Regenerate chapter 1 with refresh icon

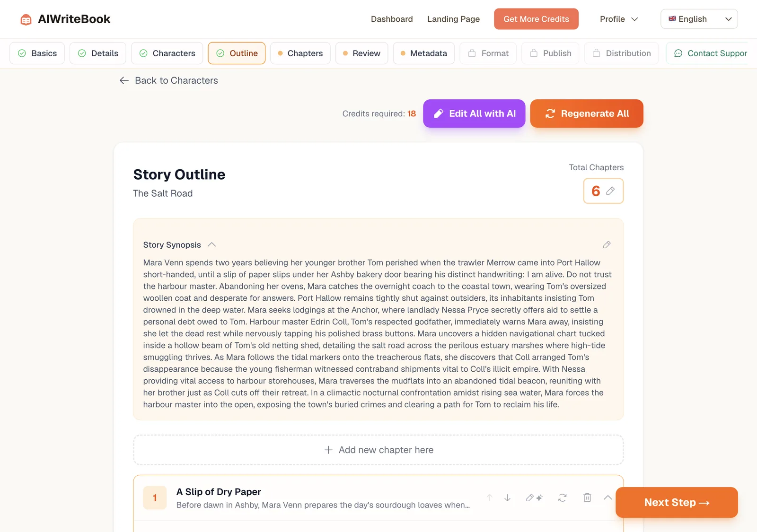point(562,497)
